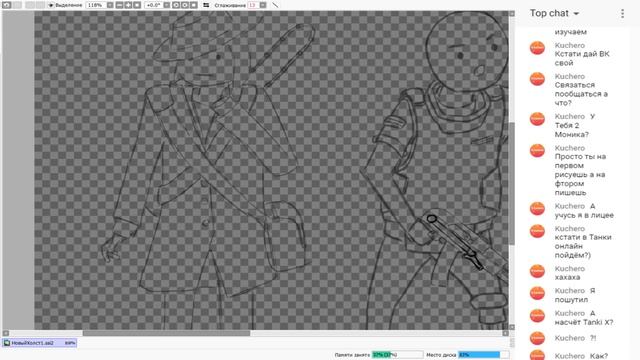The width and height of the screenshot is (640, 360).
Task: Click the "изучаем" chat message text
Action: [570, 32]
